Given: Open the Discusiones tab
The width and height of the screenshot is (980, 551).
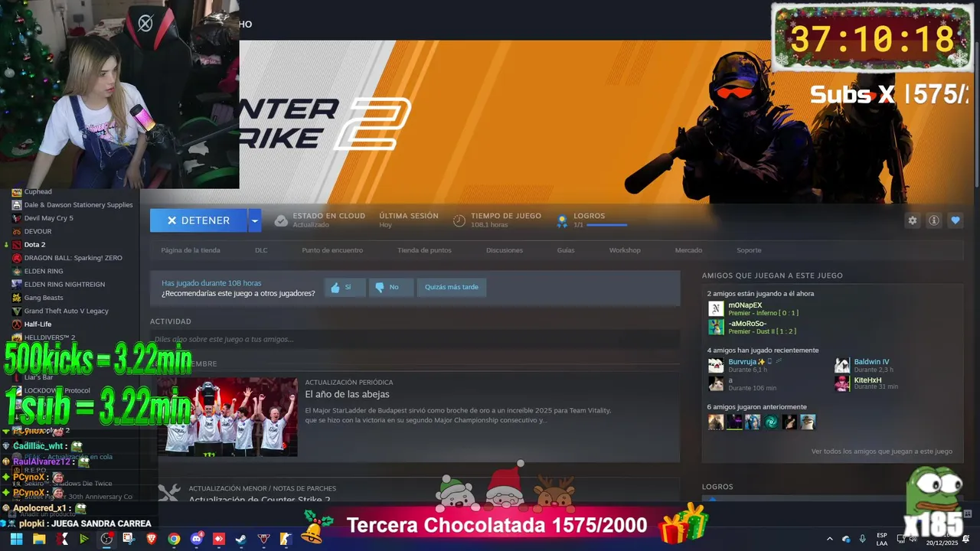Looking at the screenshot, I should point(505,250).
